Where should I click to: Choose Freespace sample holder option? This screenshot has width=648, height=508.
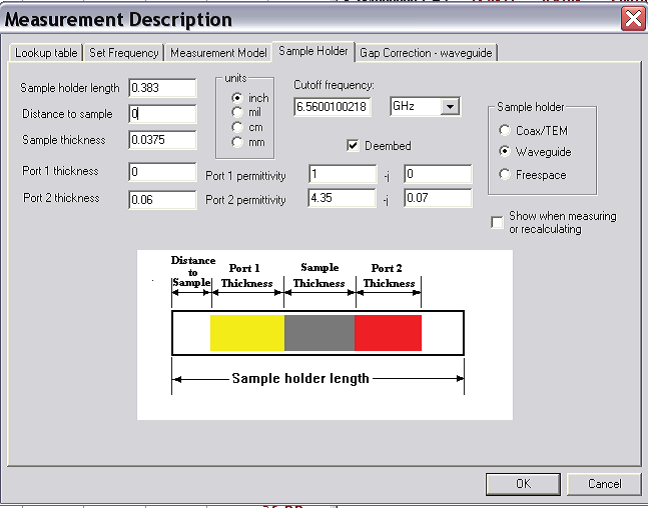point(505,175)
